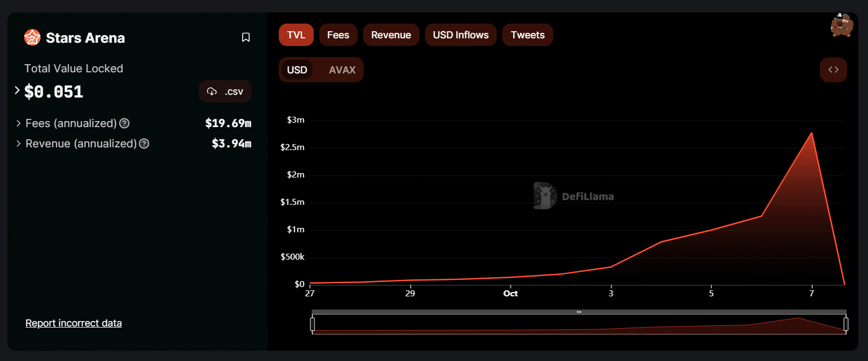Image resolution: width=868 pixels, height=361 pixels.
Task: Click the left handle of the range slider
Action: [x=312, y=324]
